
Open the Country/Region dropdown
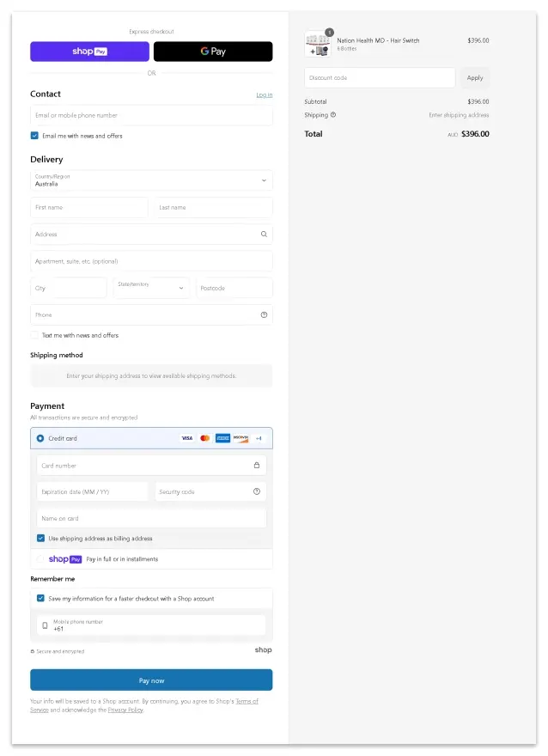151,180
